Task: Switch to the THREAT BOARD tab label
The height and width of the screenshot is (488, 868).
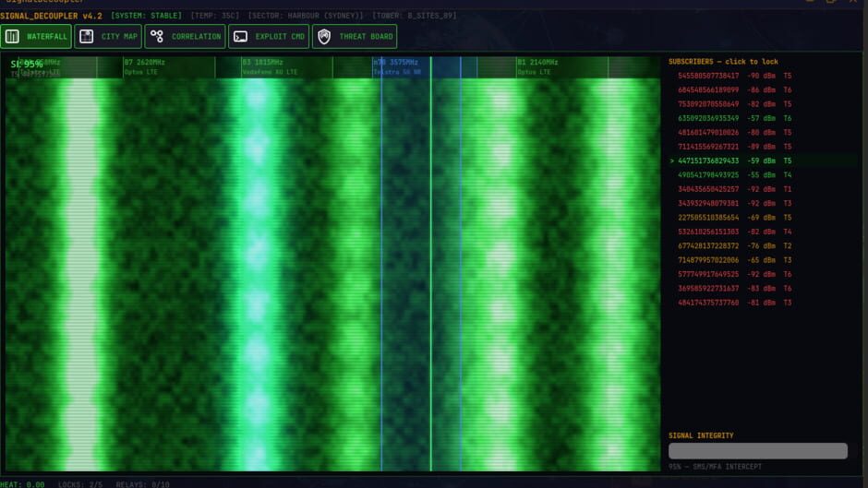Action: (x=366, y=37)
